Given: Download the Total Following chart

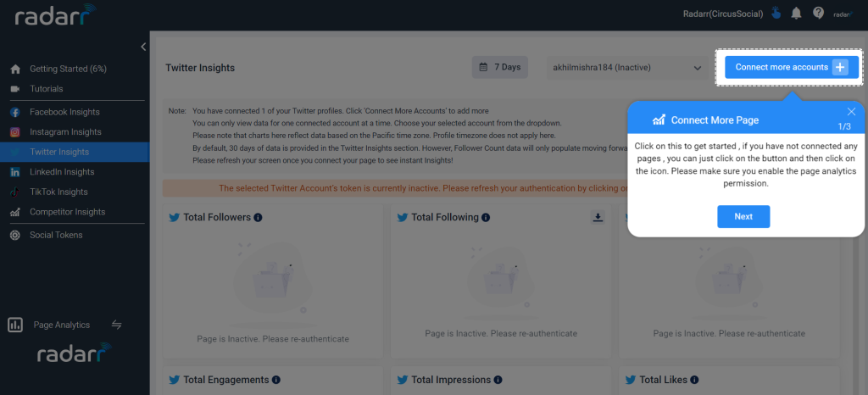Looking at the screenshot, I should pyautogui.click(x=598, y=217).
